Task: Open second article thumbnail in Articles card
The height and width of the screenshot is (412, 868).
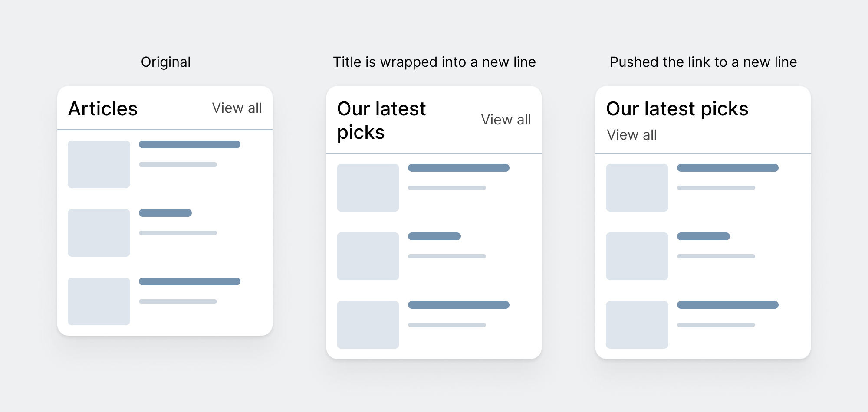Action: [x=99, y=233]
